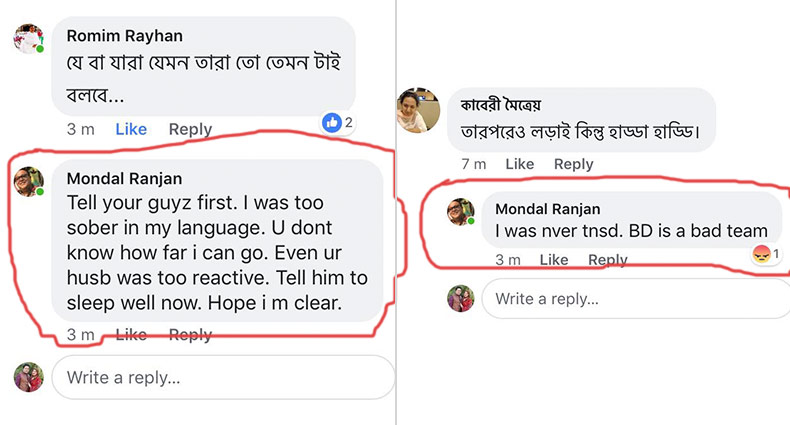790x425 pixels.
Task: Like কাবেরী মৈত্রেয়'s comment
Action: tap(519, 164)
